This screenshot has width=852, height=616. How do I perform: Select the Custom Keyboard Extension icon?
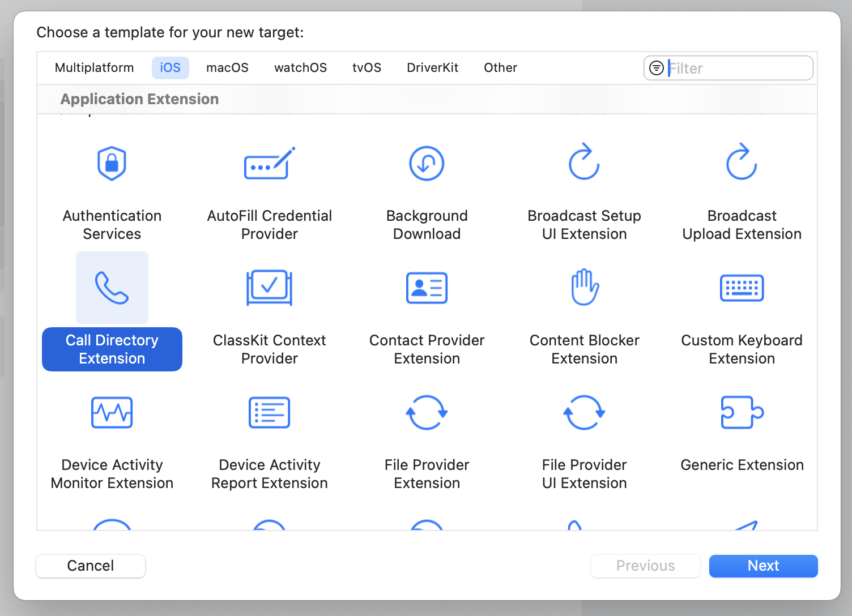tap(742, 288)
